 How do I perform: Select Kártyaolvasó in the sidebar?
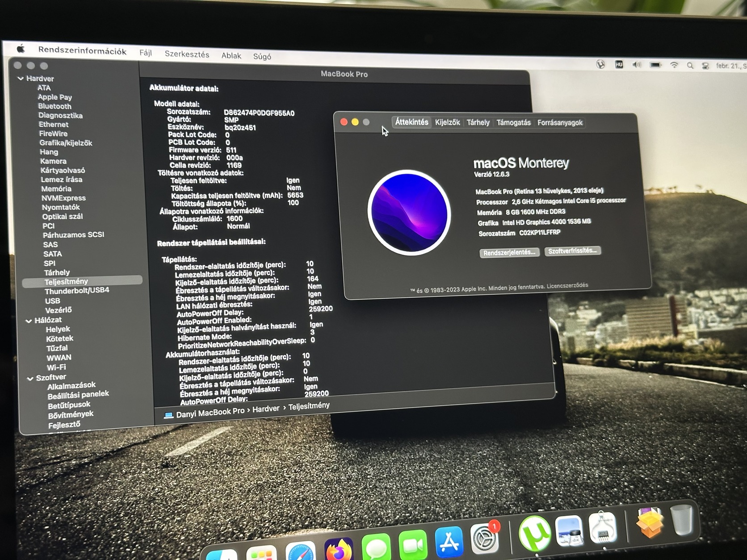point(63,171)
